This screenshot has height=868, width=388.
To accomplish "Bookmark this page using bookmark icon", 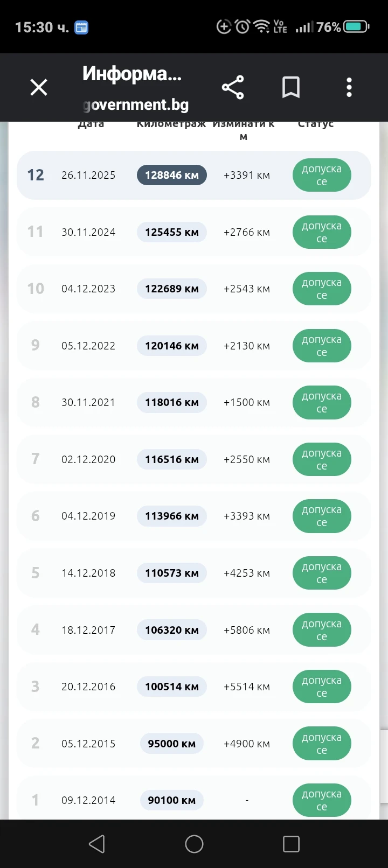I will pyautogui.click(x=291, y=87).
